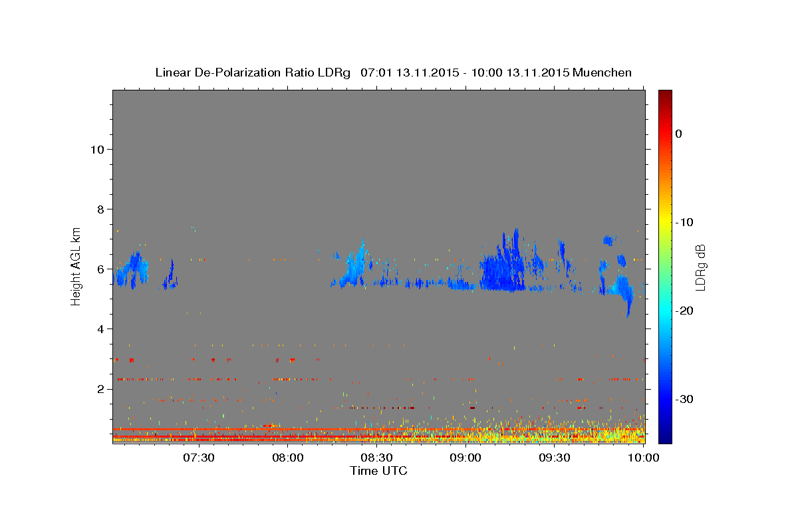Click the colorbar label '0'
The width and height of the screenshot is (798, 532).
point(678,134)
